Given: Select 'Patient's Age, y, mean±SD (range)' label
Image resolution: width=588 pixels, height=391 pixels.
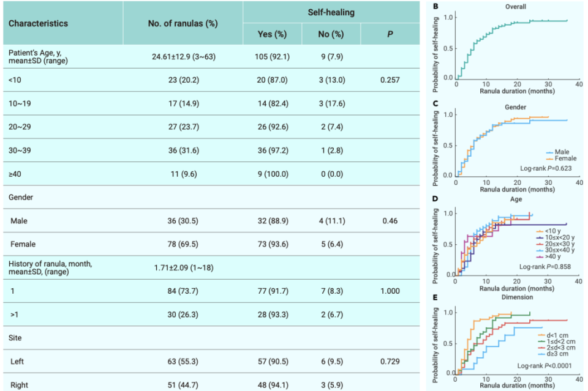Looking at the screenshot, I should (38, 57).
